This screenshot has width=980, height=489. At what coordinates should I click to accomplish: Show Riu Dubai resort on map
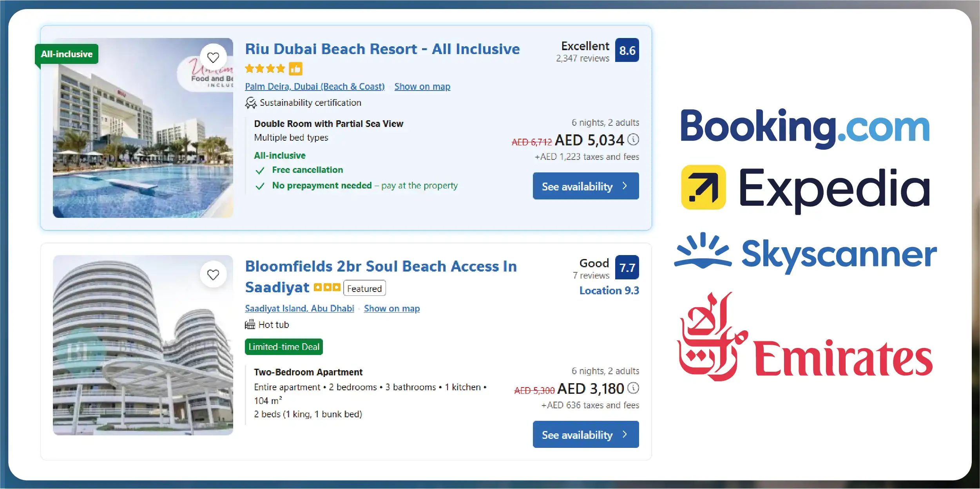pos(422,86)
